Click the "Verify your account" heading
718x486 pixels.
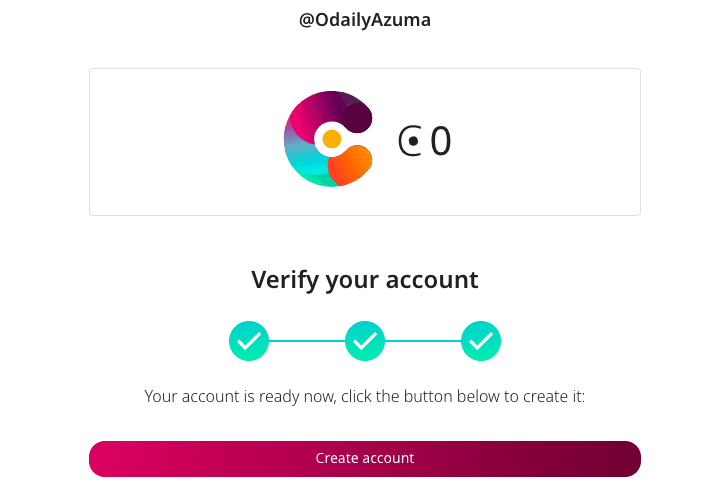[365, 279]
